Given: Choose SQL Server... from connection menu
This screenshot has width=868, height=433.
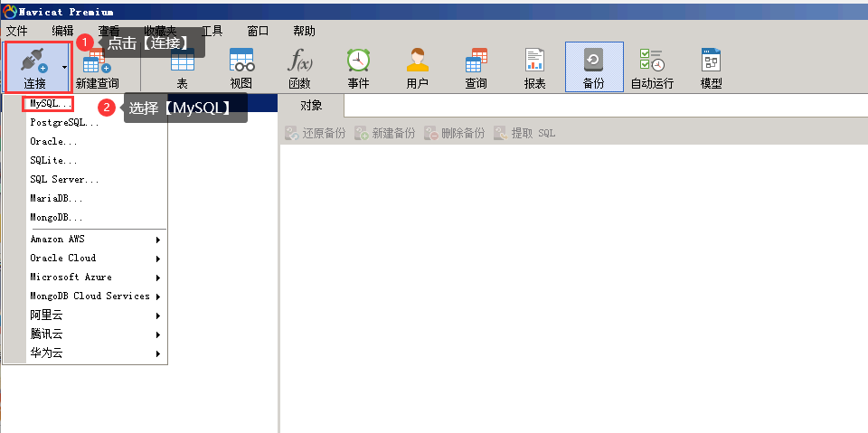Looking at the screenshot, I should [x=65, y=179].
